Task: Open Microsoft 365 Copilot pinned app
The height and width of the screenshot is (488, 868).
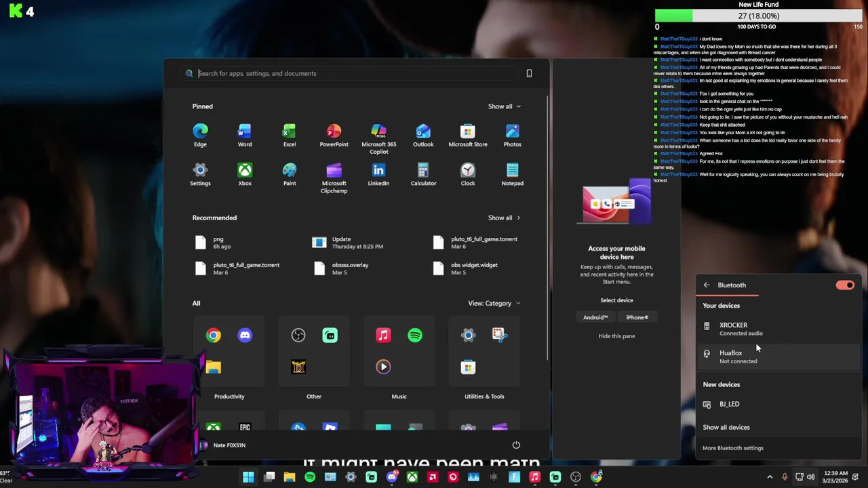Action: (x=378, y=138)
